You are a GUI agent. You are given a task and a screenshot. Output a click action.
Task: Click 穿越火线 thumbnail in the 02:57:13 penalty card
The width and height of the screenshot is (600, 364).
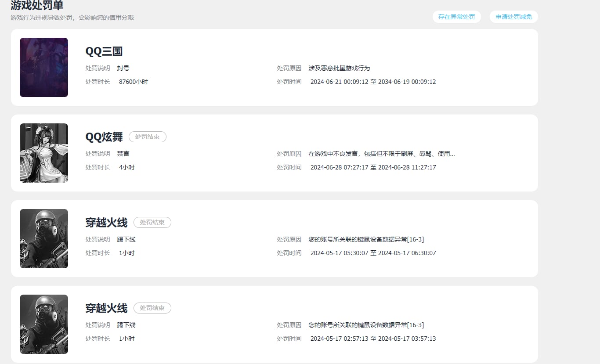(x=44, y=324)
